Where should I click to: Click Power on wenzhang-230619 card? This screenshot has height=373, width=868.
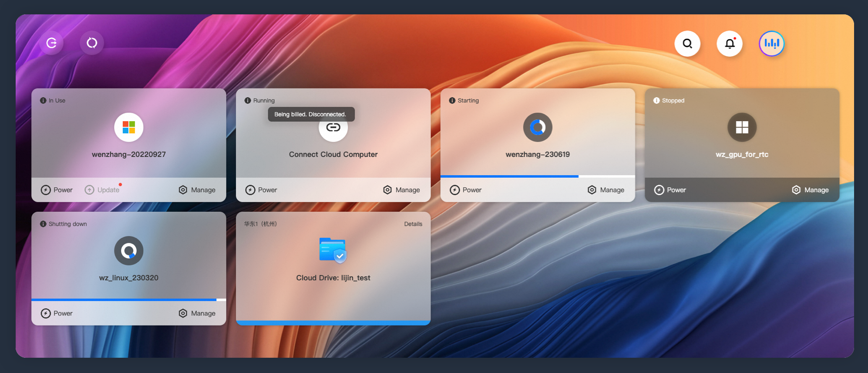click(x=466, y=190)
